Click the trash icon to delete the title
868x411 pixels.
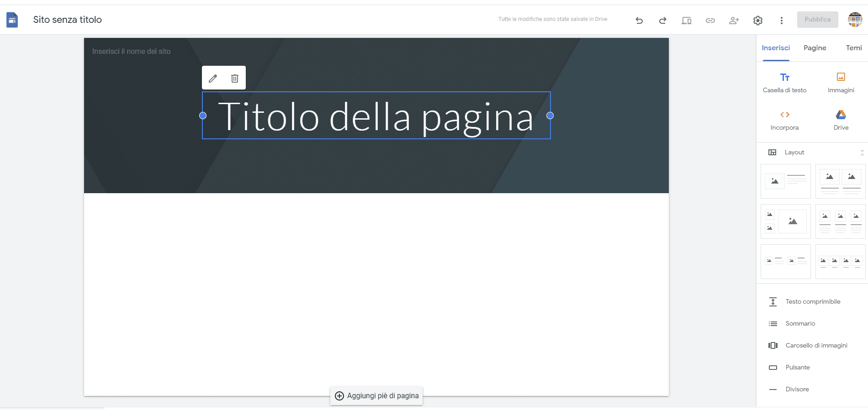235,78
